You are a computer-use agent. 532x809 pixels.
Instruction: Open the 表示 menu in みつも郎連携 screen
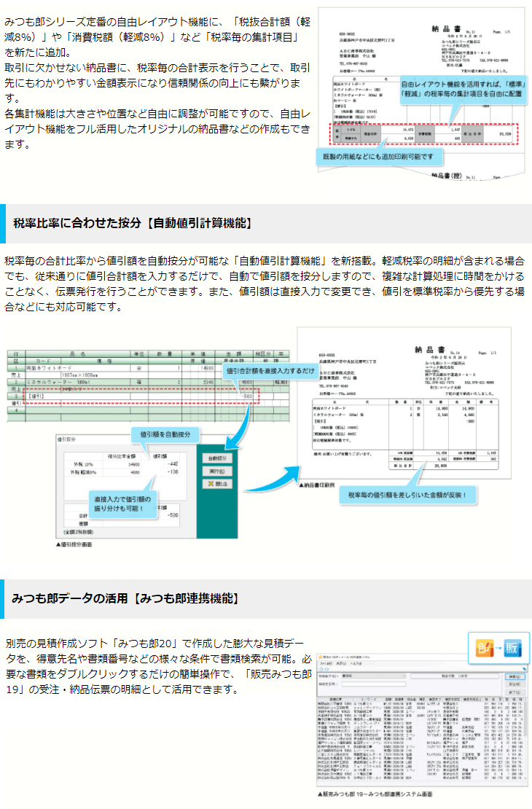point(341,663)
